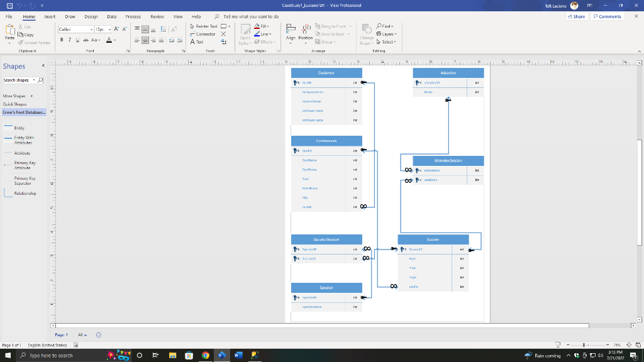Toggle center horizontal text alignment
This screenshot has width=644, height=362.
click(145, 40)
